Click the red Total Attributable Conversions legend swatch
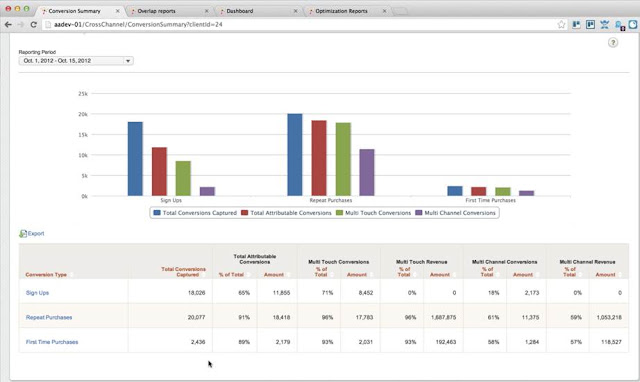This screenshot has width=640, height=382. pos(244,213)
